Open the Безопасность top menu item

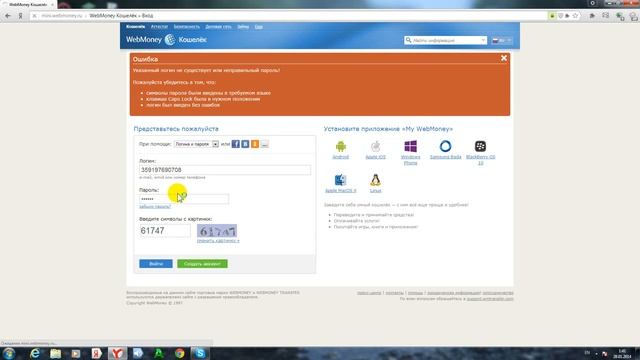[187, 27]
